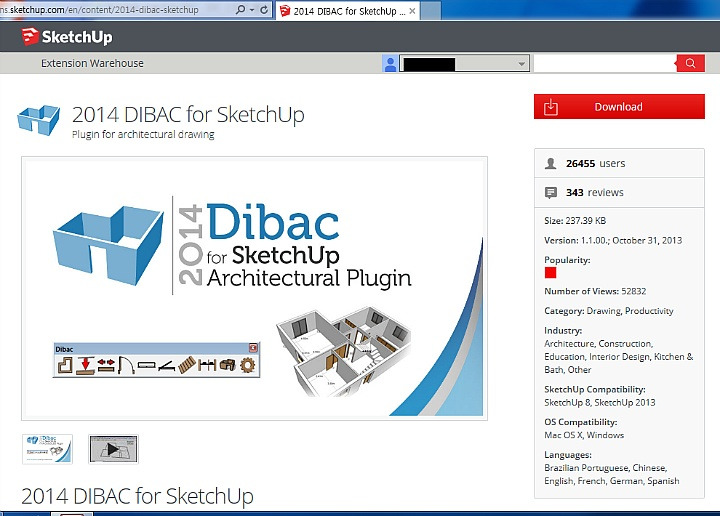The image size is (720, 516).
Task: Click the browser refresh icon
Action: click(x=264, y=10)
